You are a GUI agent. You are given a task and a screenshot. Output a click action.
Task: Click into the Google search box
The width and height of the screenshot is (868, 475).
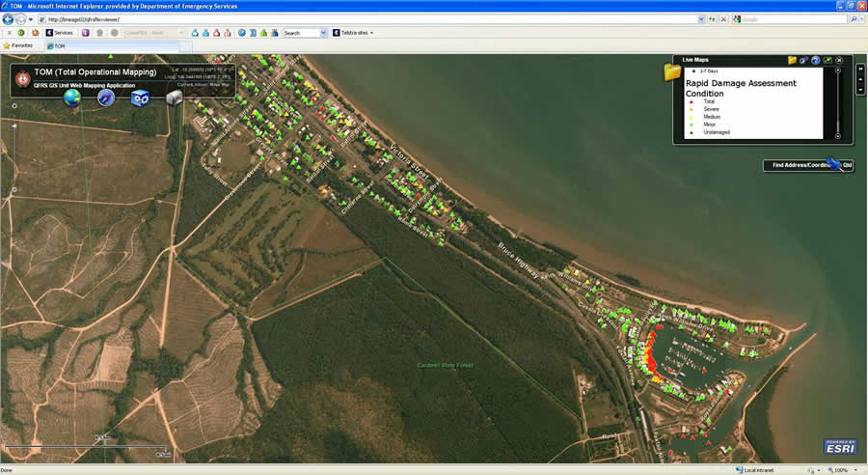792,19
